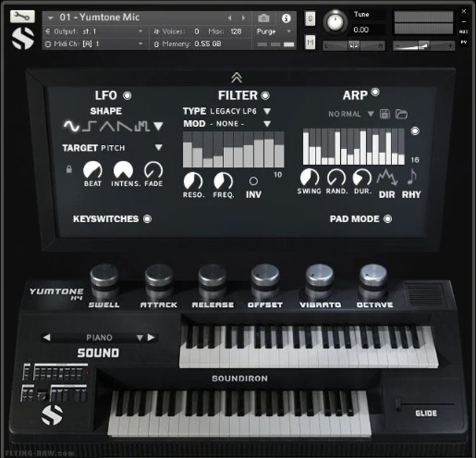Screen dimensions: 476x458
Task: Select the square wave LFO shape
Action: coord(89,126)
